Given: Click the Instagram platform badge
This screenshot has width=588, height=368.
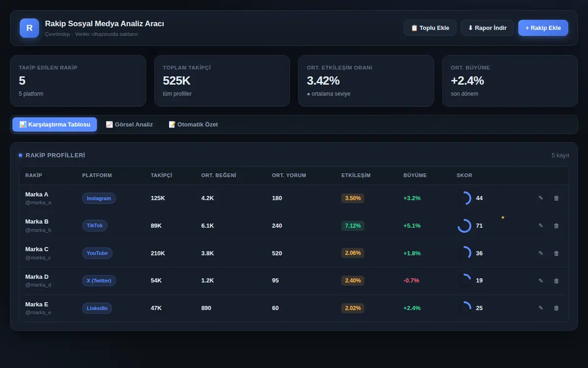Looking at the screenshot, I should click(99, 198).
